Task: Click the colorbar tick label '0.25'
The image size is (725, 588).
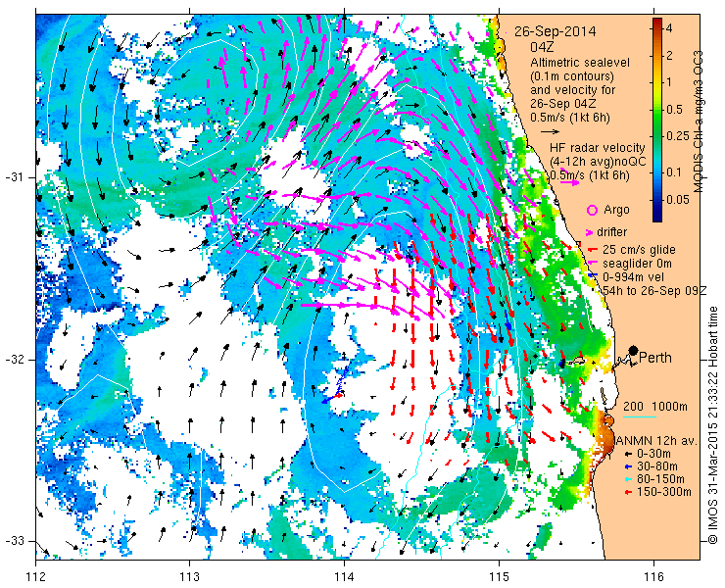Action: coord(679,136)
